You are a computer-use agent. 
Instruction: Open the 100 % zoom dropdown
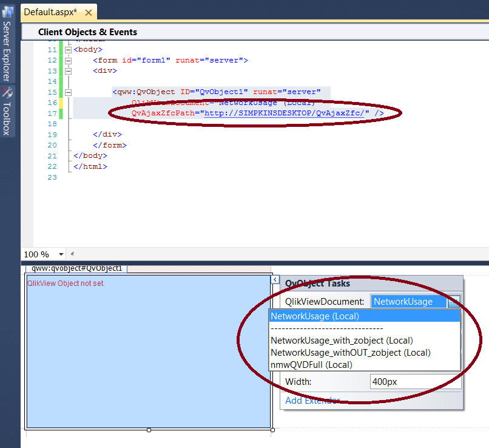tap(61, 254)
